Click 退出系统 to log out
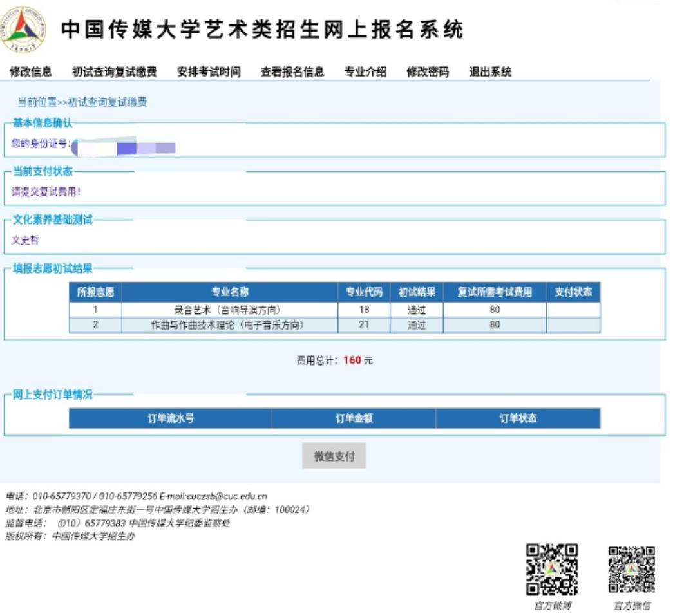Viewport: 693px width, 616px height. point(490,71)
